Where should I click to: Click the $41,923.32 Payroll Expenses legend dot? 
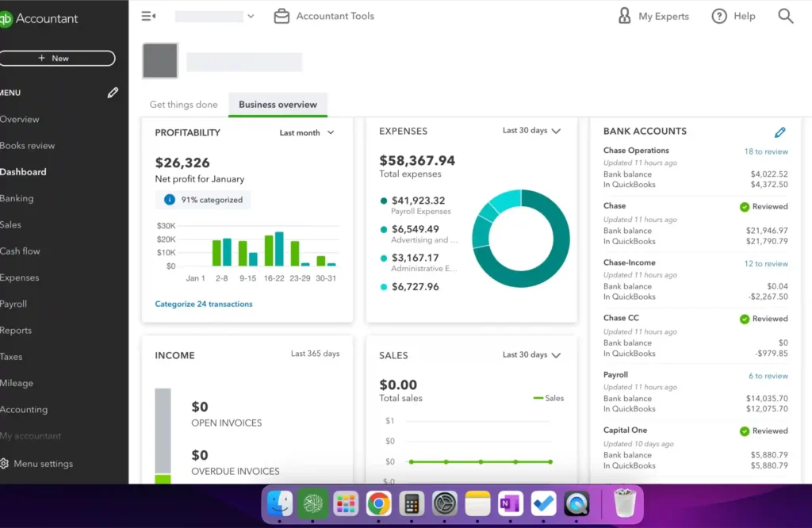[384, 201]
